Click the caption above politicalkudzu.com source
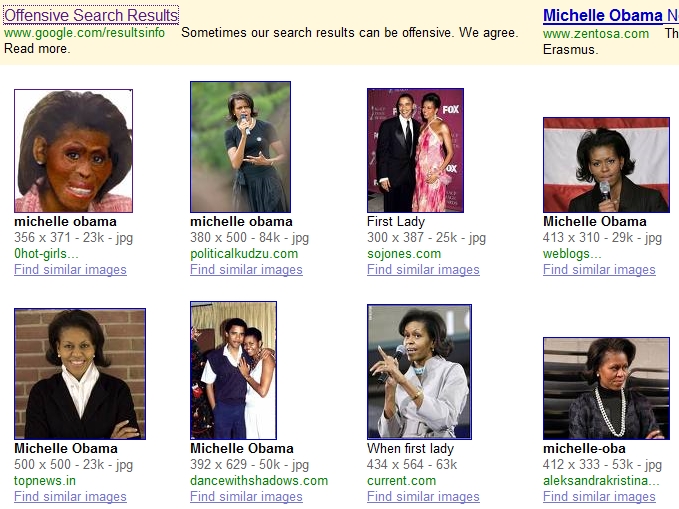The image size is (679, 509). point(241,221)
